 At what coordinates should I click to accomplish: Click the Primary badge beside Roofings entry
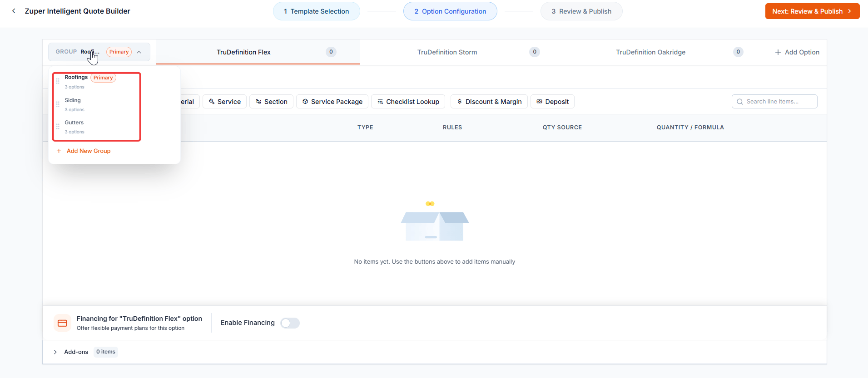point(103,78)
